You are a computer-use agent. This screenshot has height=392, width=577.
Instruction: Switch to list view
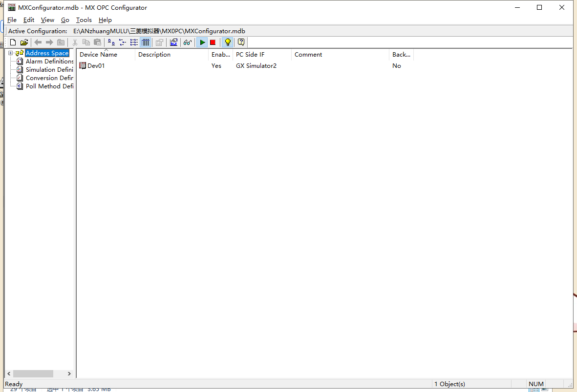pos(134,42)
